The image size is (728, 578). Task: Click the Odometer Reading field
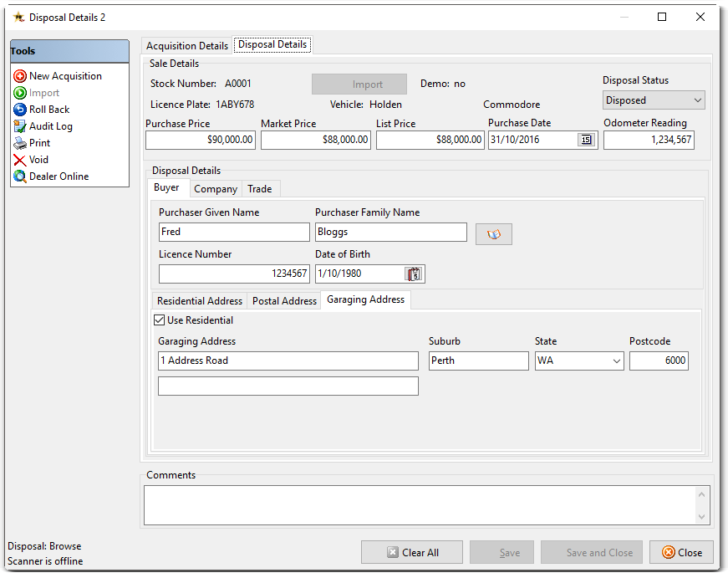coord(649,140)
